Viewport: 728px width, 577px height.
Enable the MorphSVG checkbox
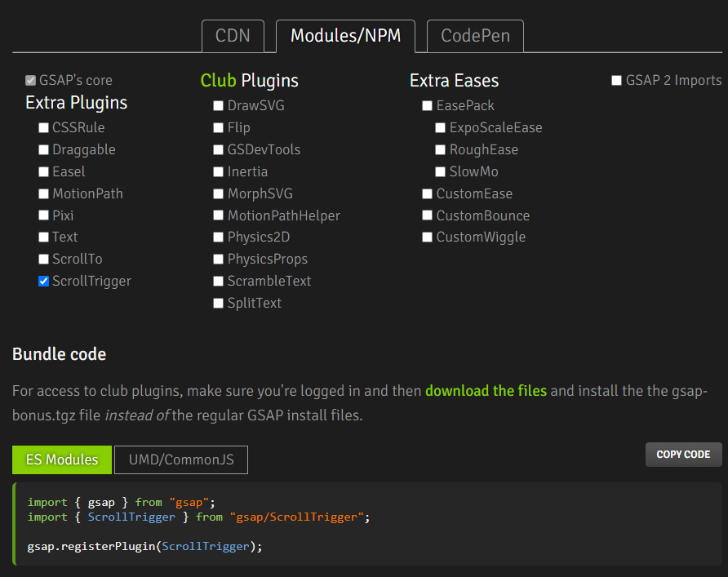(x=219, y=194)
